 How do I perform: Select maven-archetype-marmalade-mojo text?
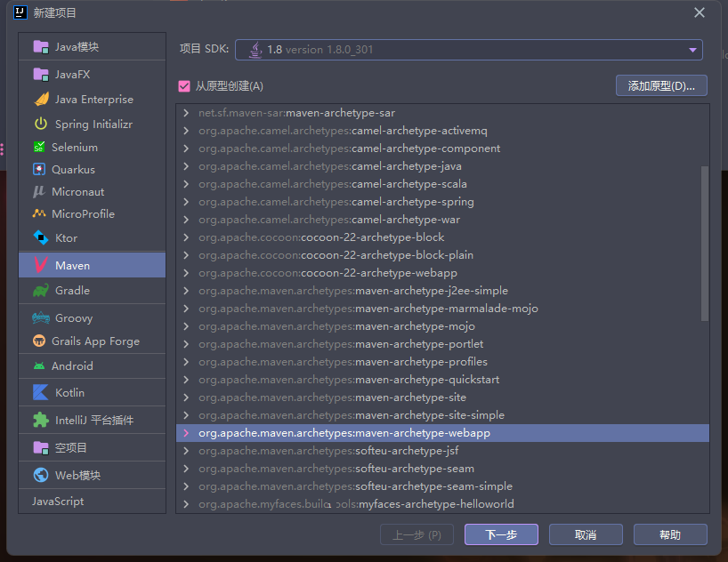pyautogui.click(x=447, y=309)
